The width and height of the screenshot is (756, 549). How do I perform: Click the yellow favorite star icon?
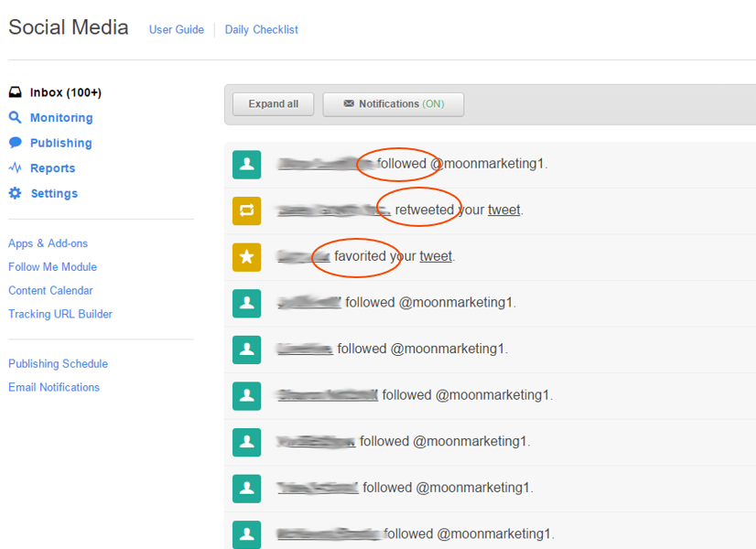tap(247, 257)
